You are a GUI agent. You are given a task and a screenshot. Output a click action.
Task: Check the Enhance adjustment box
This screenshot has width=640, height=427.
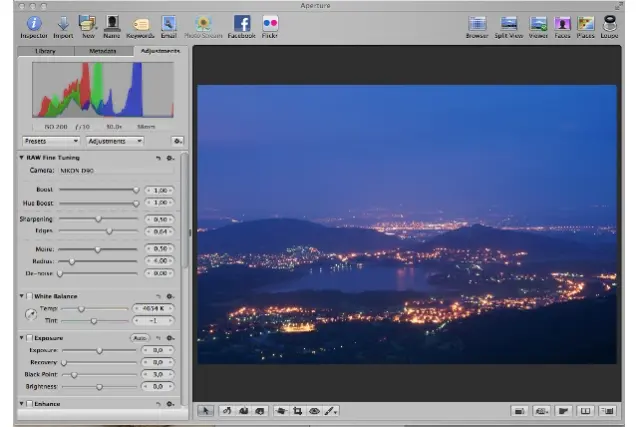coord(30,404)
